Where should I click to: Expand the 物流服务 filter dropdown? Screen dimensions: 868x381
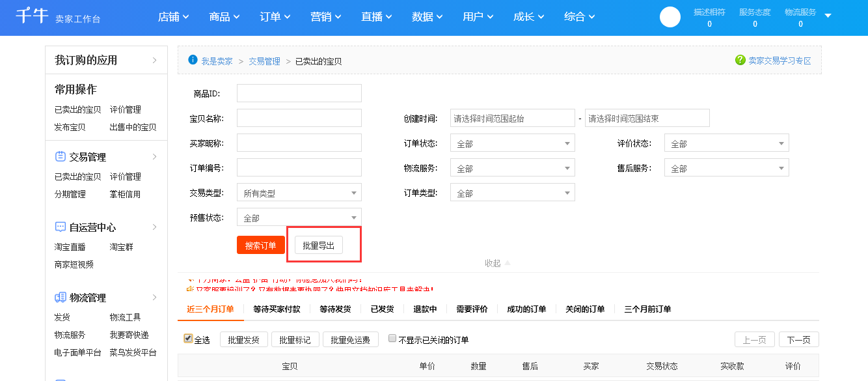[513, 168]
